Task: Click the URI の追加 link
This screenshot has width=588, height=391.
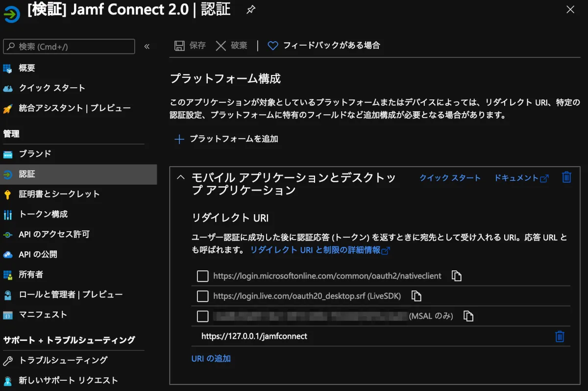Action: tap(211, 359)
